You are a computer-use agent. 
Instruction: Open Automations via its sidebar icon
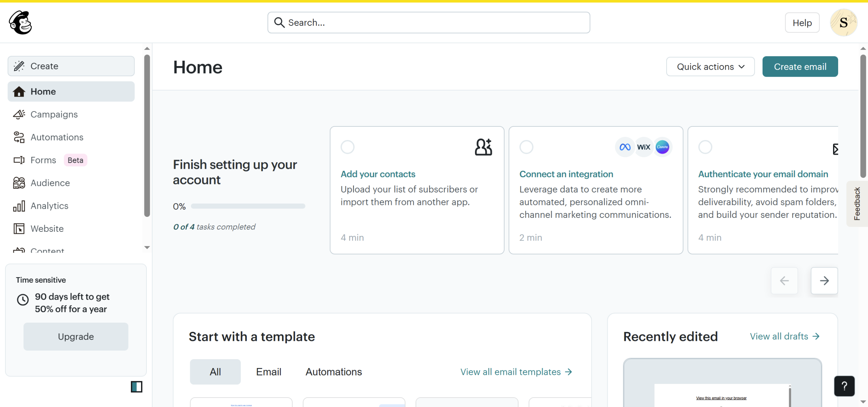tap(19, 137)
